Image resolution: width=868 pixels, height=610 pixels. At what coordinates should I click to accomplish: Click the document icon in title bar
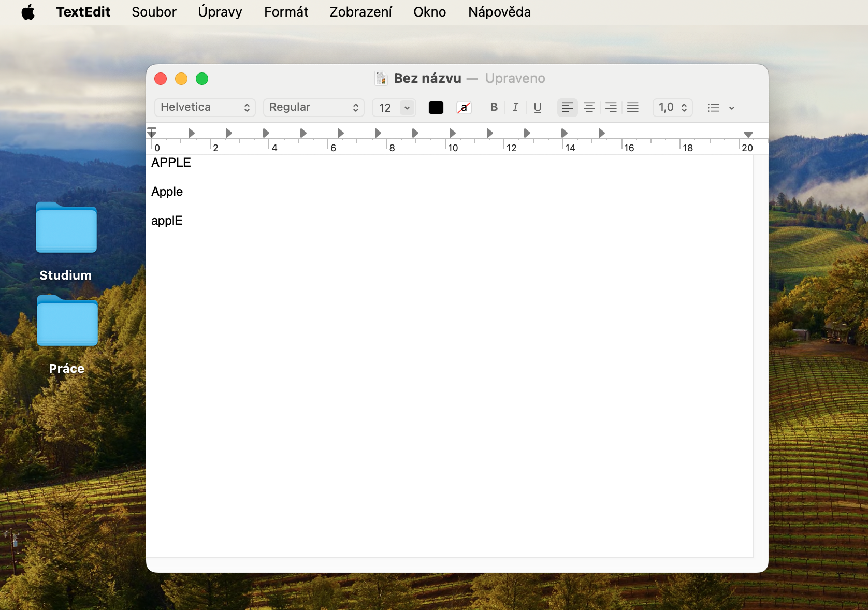pyautogui.click(x=381, y=78)
